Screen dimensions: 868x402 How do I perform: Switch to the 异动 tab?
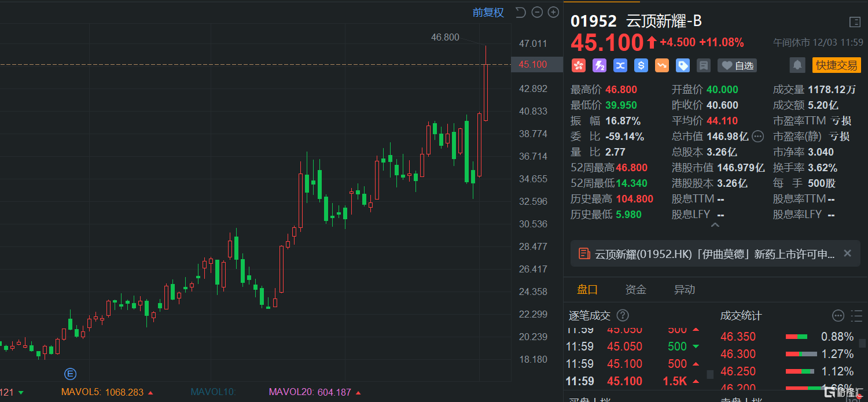tap(685, 290)
